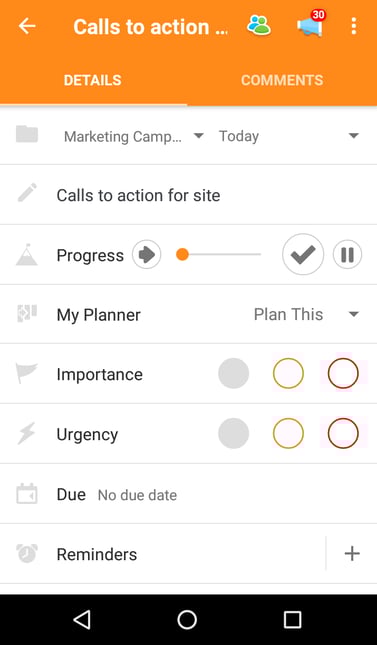Image resolution: width=377 pixels, height=645 pixels.
Task: Edit the Calls to action for site title
Action: 138,195
